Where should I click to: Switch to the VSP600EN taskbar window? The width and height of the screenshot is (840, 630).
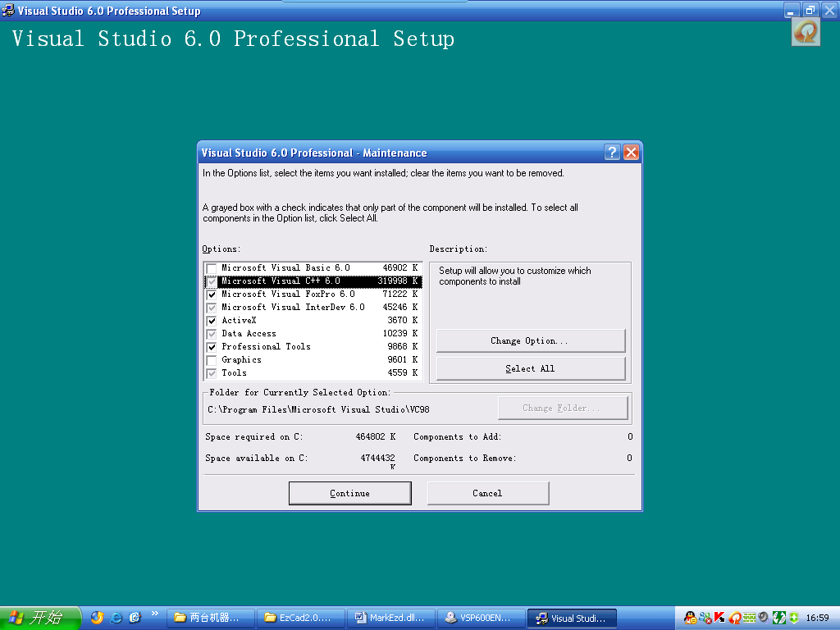[481, 619]
